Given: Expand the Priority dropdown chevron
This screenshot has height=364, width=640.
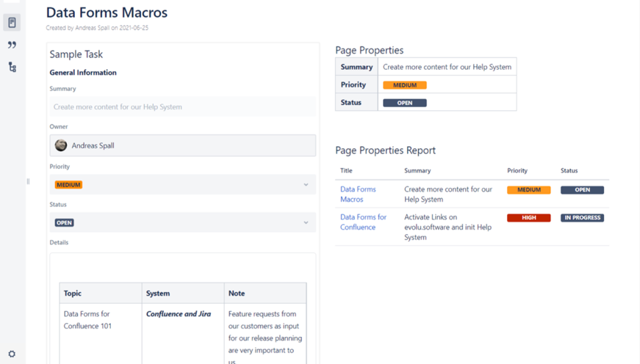Looking at the screenshot, I should click(x=306, y=185).
